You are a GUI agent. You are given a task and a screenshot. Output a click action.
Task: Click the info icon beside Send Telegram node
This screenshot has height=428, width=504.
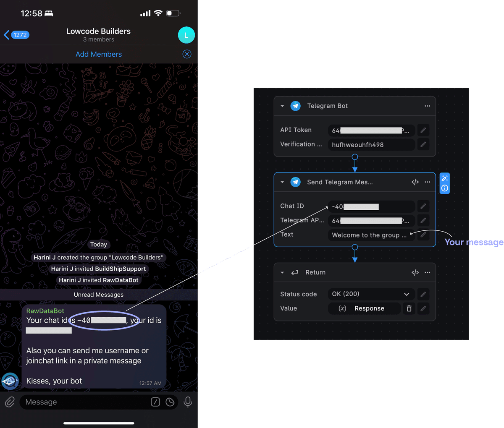(444, 188)
